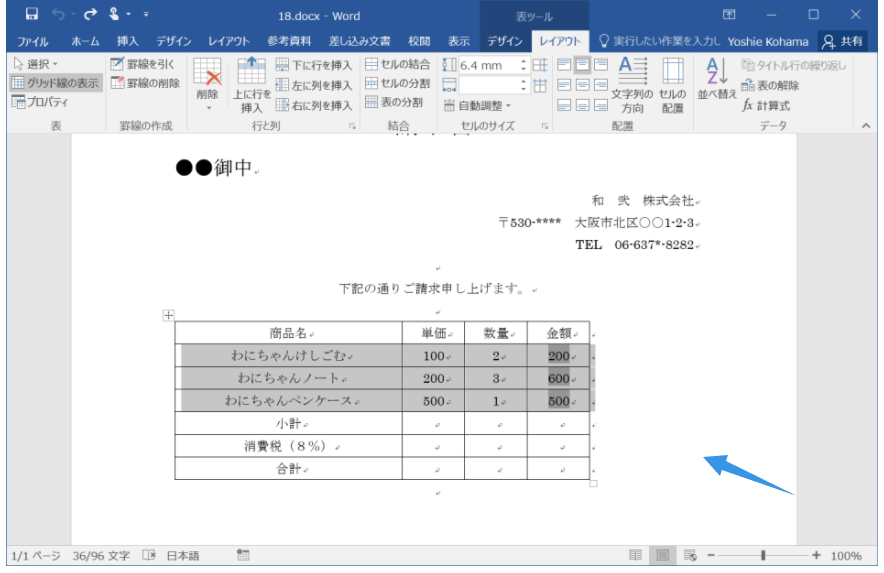This screenshot has height=573, width=884.
Task: Insert formula with 計算式
Action: pos(766,105)
